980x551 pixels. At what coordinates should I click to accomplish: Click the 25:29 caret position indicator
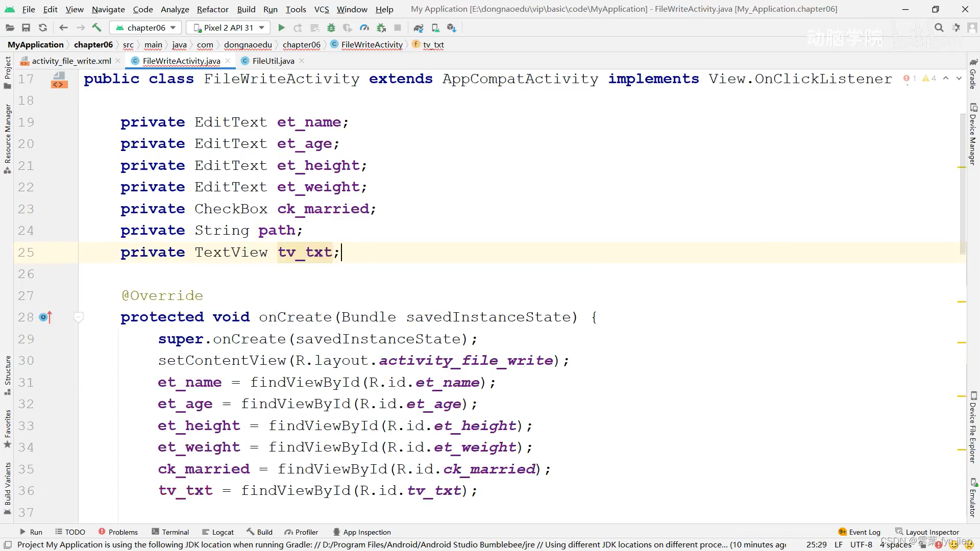pos(816,545)
